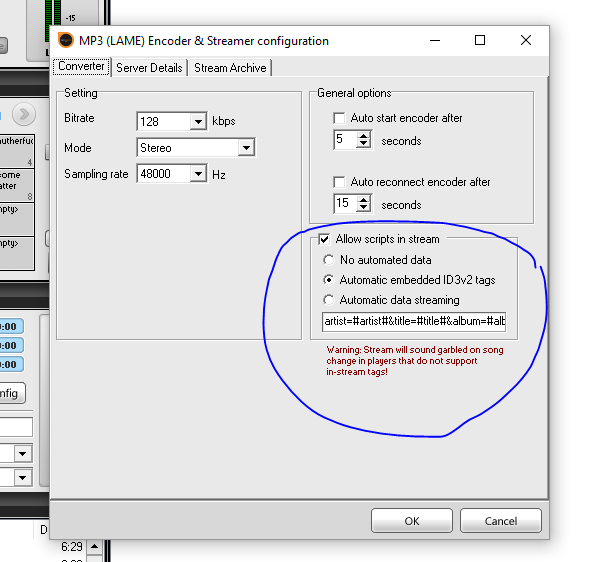Screen dimensions: 615x562
Task: Increase auto reconnect seconds spinner
Action: tap(364, 199)
